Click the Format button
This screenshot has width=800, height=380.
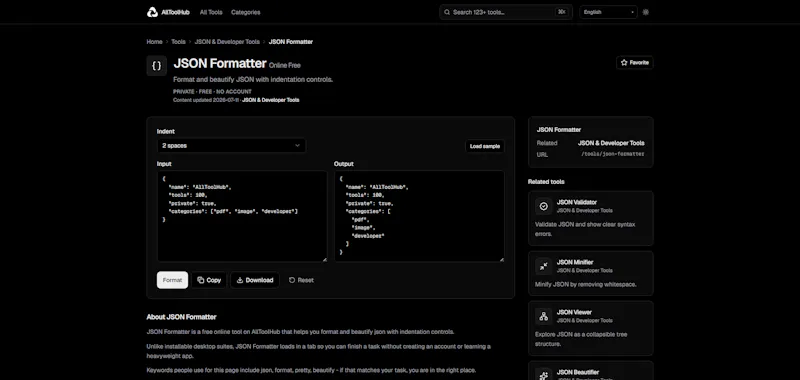tap(172, 280)
